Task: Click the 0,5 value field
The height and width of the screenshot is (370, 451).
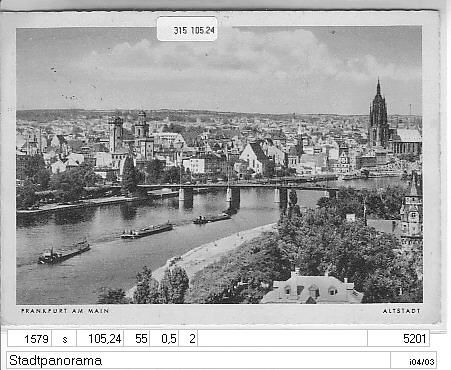Action: pyautogui.click(x=164, y=339)
